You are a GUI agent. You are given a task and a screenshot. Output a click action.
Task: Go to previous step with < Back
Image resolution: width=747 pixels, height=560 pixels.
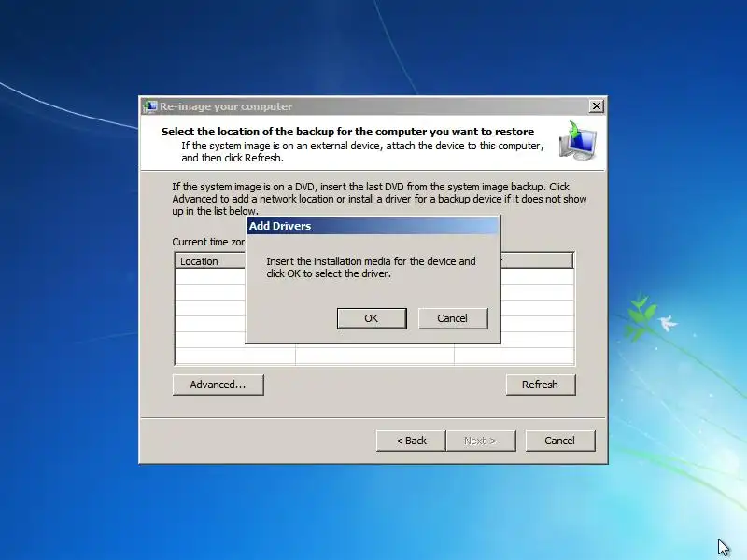coord(411,441)
